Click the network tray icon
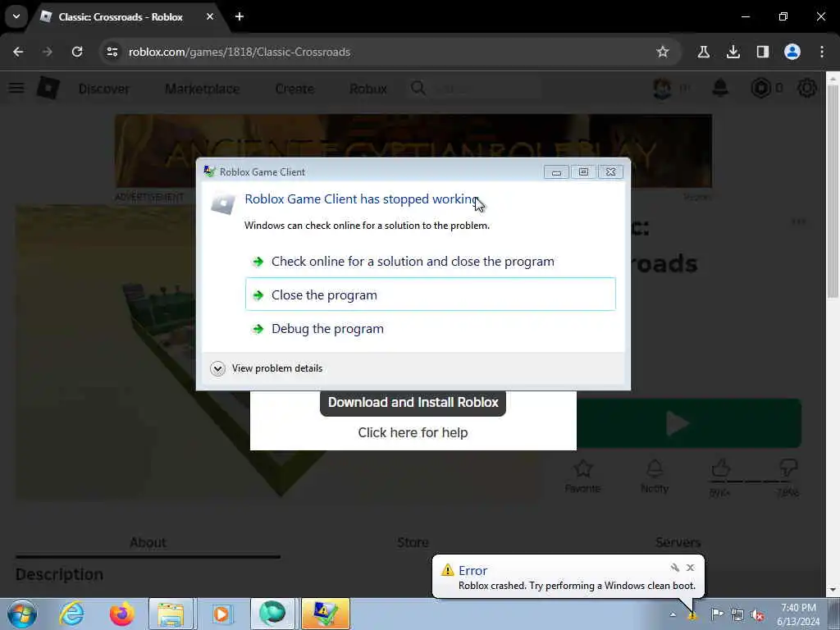Screen dimensions: 840x630 pyautogui.click(x=737, y=614)
